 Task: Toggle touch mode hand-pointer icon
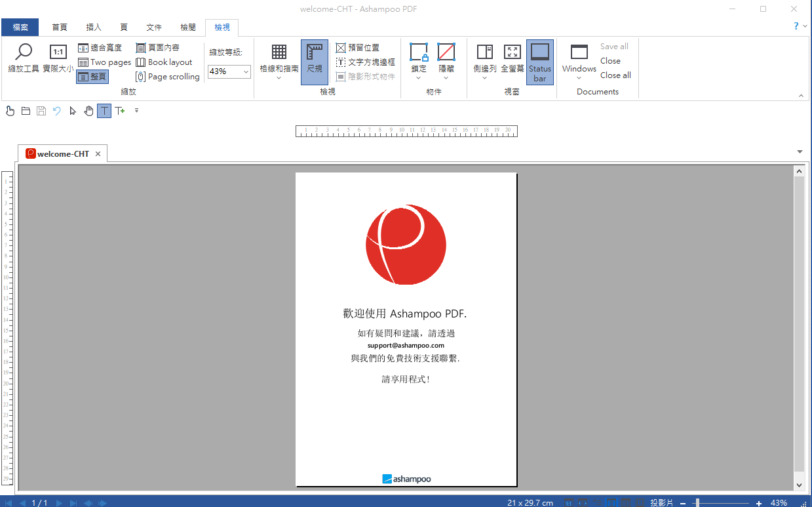coord(10,111)
